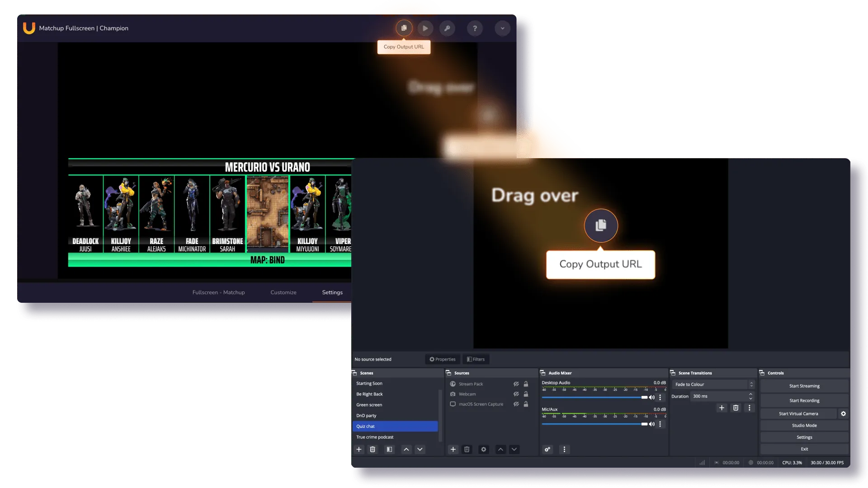868x488 pixels.
Task: Select the macOS Screen Capture source
Action: [481, 404]
